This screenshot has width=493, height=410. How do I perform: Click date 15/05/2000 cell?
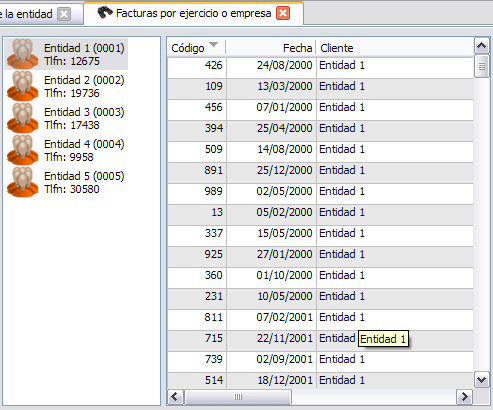pyautogui.click(x=271, y=236)
